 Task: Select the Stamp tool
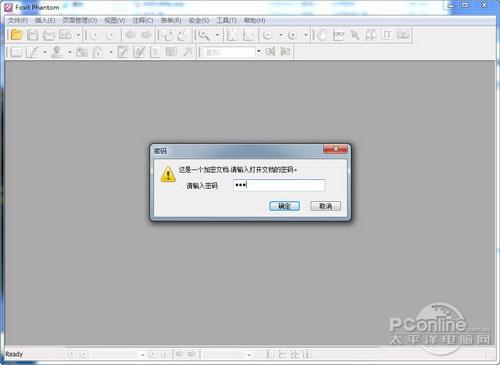(57, 52)
